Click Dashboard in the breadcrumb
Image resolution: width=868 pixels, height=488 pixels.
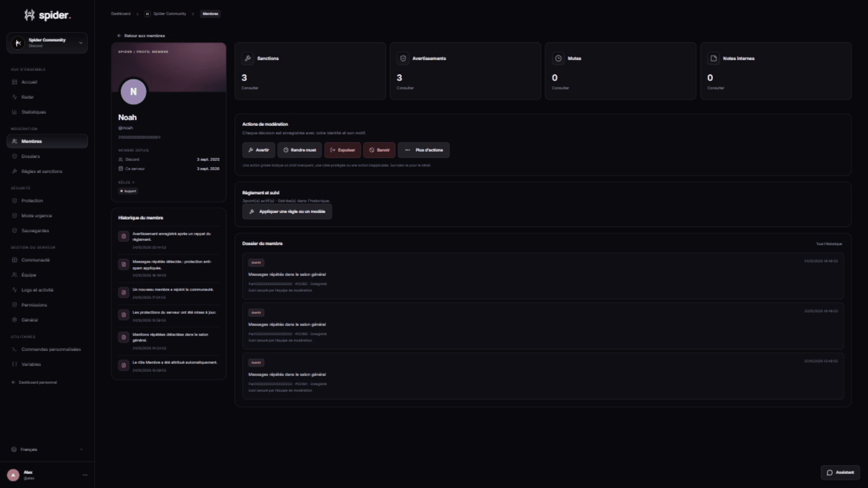121,14
